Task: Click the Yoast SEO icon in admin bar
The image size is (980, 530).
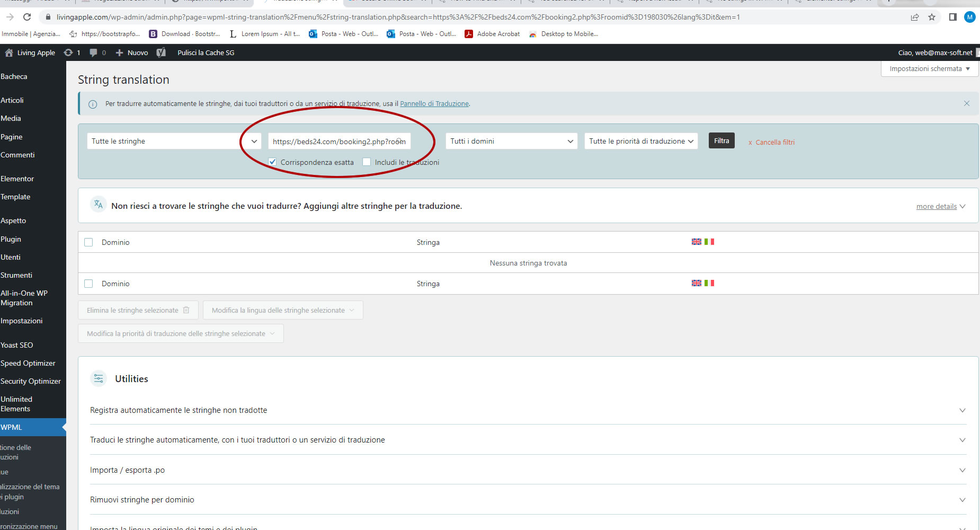Action: point(161,52)
